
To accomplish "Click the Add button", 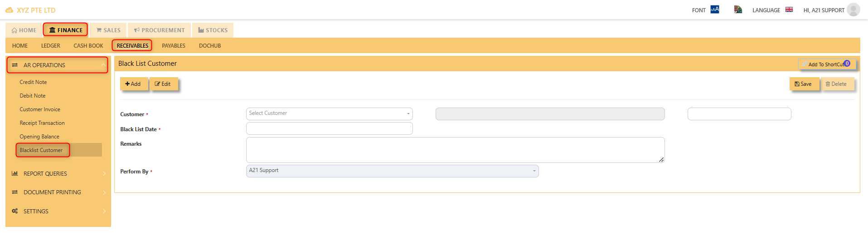I will pyautogui.click(x=133, y=84).
